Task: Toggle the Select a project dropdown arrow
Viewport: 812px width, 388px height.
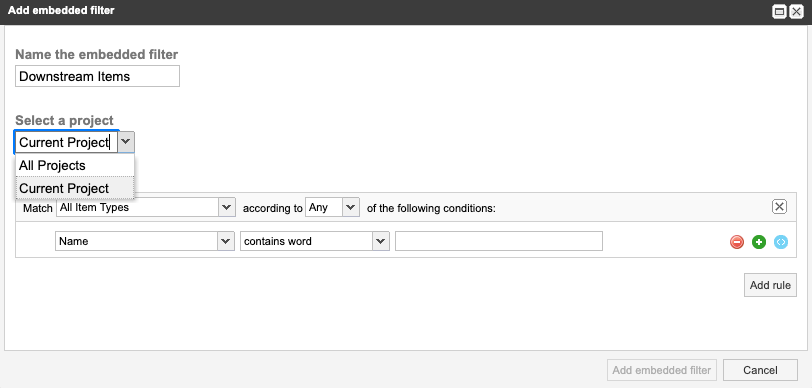Action: click(126, 142)
